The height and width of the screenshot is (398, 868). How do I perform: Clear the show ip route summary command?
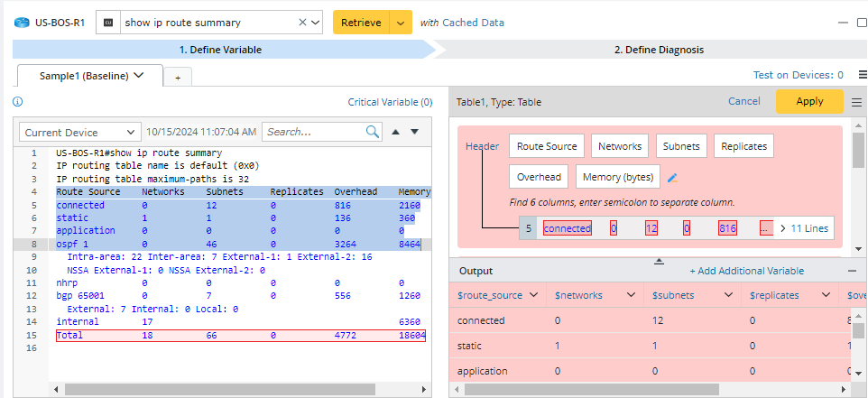(x=301, y=23)
